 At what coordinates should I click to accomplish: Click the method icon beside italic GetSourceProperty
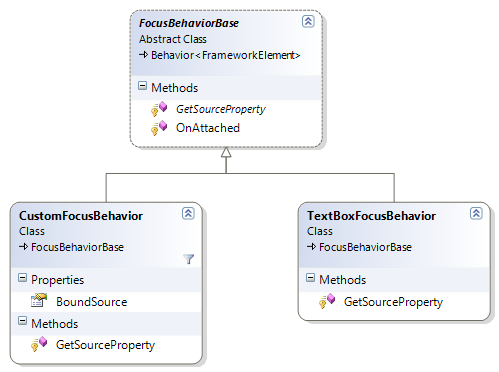(159, 109)
